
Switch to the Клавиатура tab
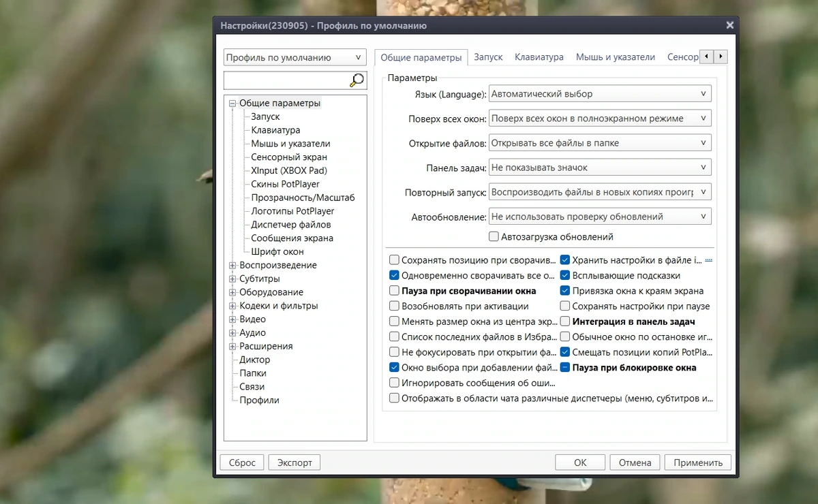click(x=539, y=57)
